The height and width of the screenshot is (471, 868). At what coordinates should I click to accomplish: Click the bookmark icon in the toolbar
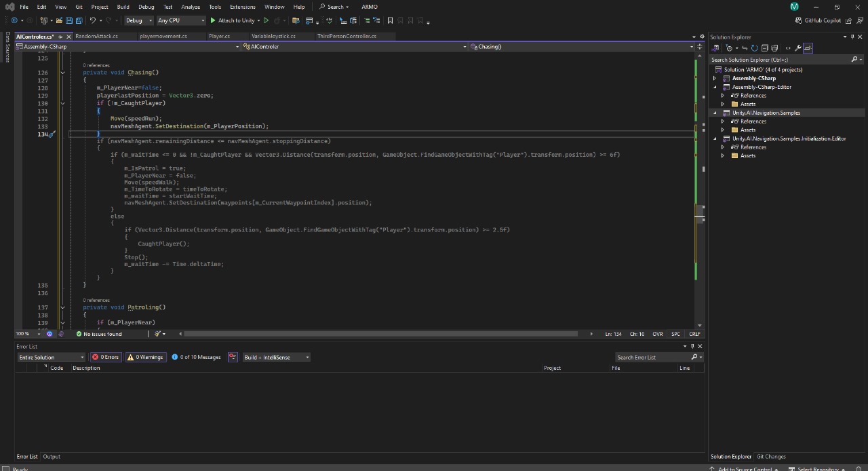pyautogui.click(x=390, y=20)
